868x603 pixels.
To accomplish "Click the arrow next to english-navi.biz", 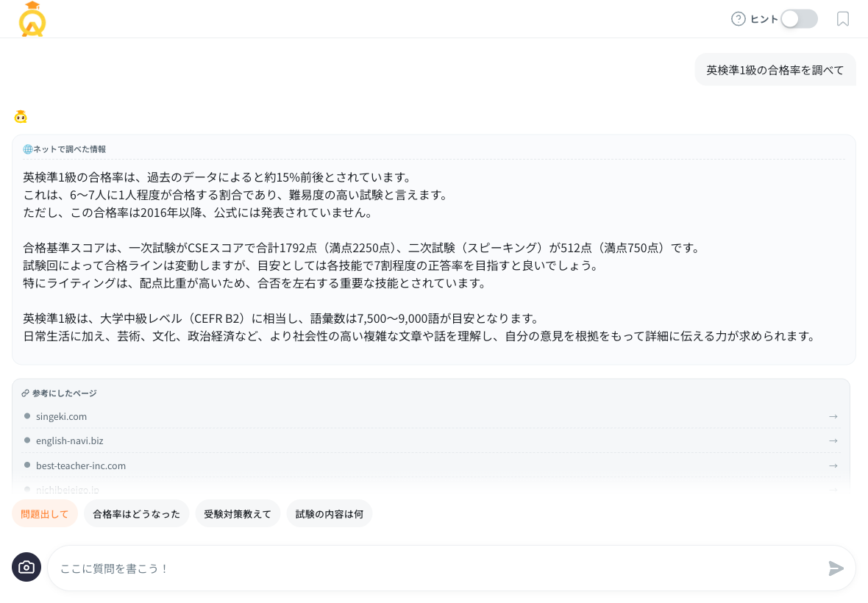I will 833,440.
